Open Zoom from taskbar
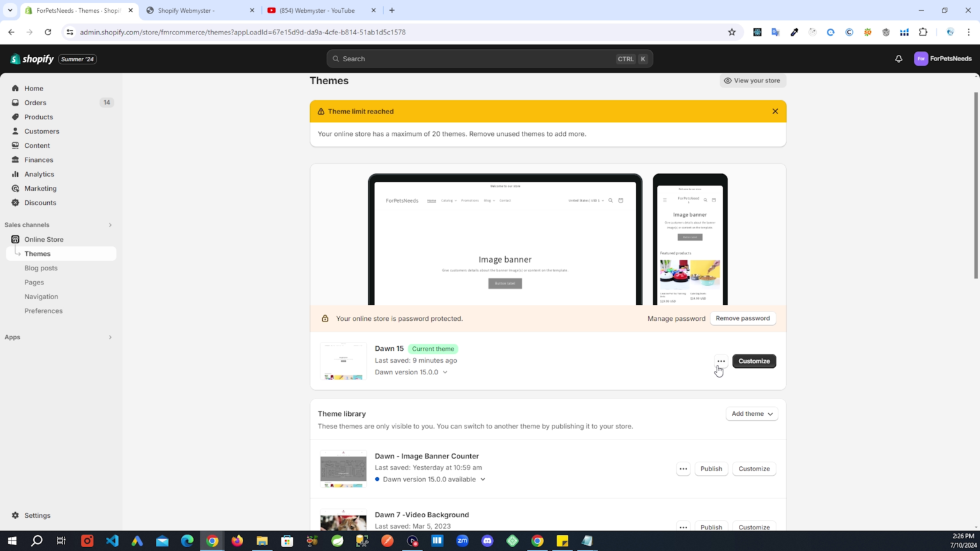Viewport: 980px width, 551px height. click(x=463, y=541)
